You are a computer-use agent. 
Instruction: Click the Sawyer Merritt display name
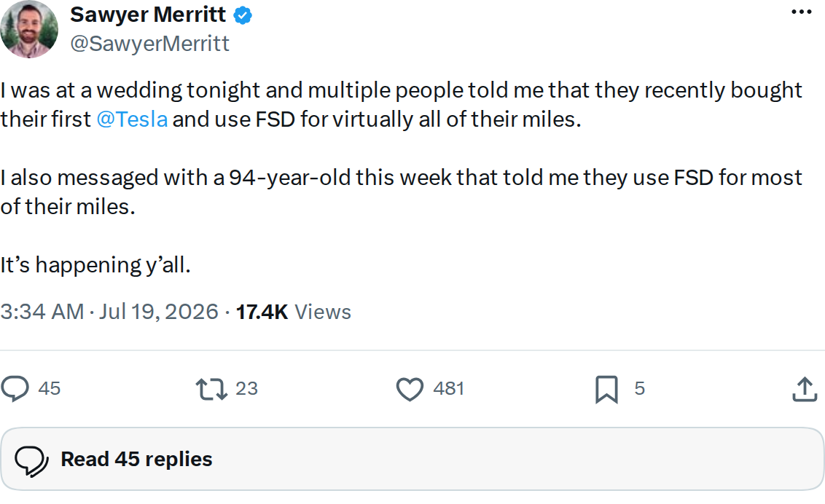tap(148, 15)
